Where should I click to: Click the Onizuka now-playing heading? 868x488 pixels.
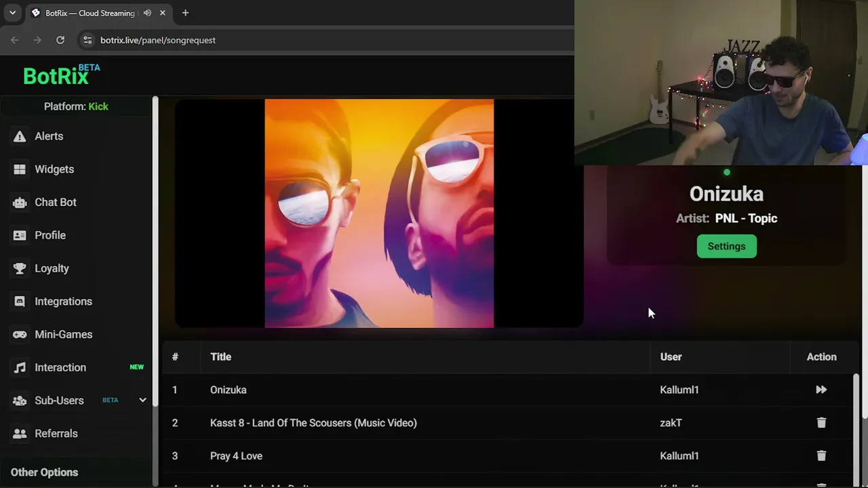tap(726, 194)
